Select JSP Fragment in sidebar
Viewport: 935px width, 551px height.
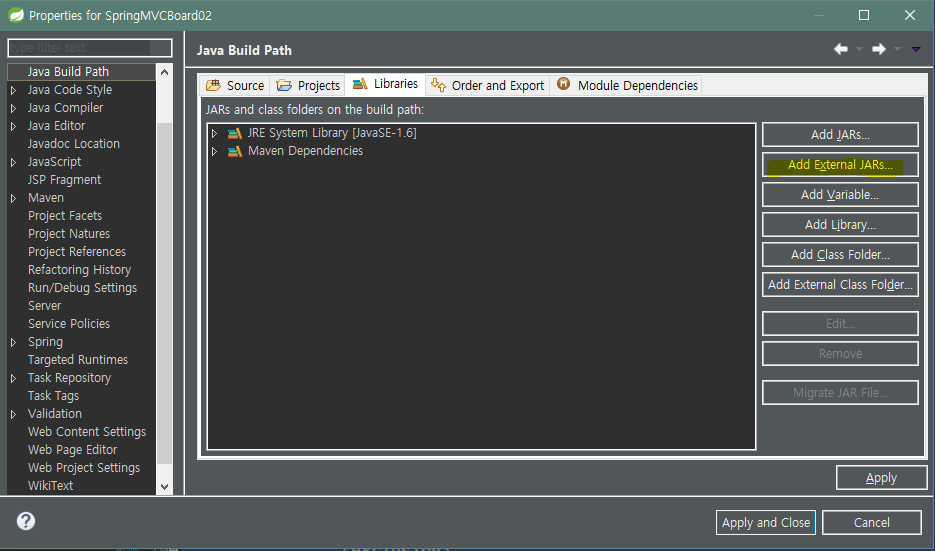[x=64, y=180]
